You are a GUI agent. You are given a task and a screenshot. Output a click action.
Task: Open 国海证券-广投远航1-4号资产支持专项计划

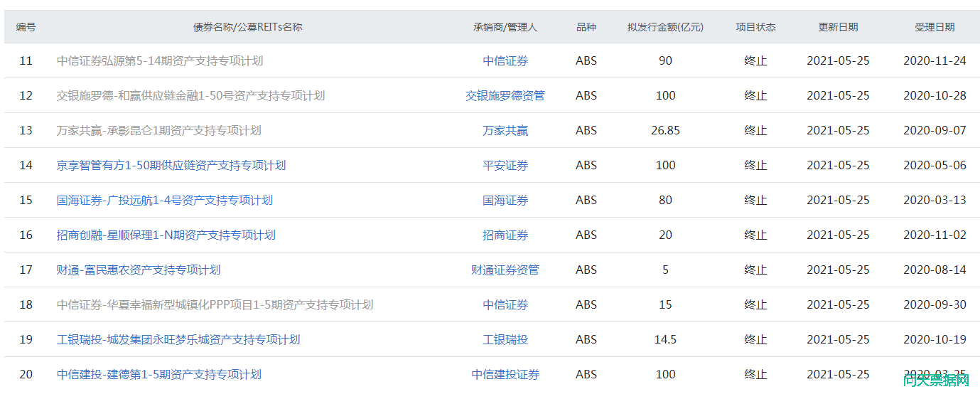(x=165, y=201)
